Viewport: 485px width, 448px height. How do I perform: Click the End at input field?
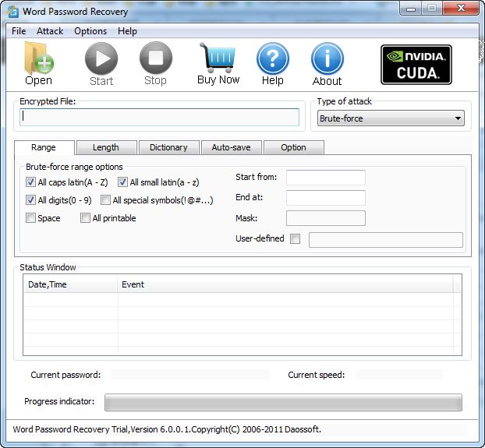click(326, 198)
